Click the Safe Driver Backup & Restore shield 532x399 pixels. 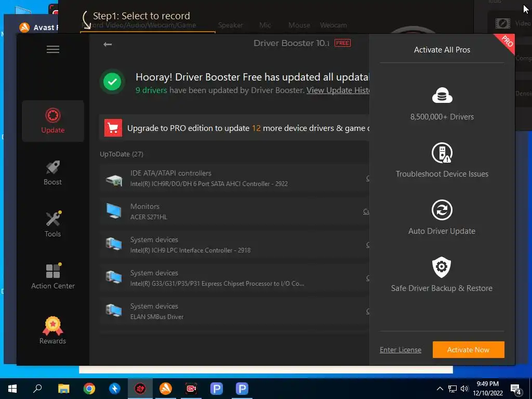pos(442,268)
